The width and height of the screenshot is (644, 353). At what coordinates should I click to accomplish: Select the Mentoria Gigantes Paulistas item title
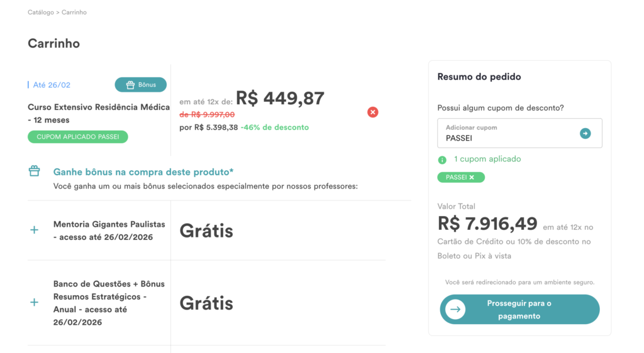click(109, 231)
